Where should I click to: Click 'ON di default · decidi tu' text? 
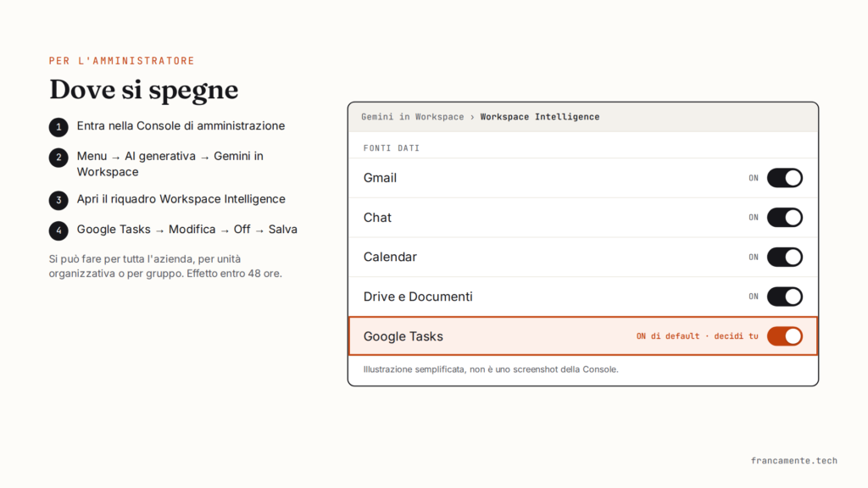point(697,336)
